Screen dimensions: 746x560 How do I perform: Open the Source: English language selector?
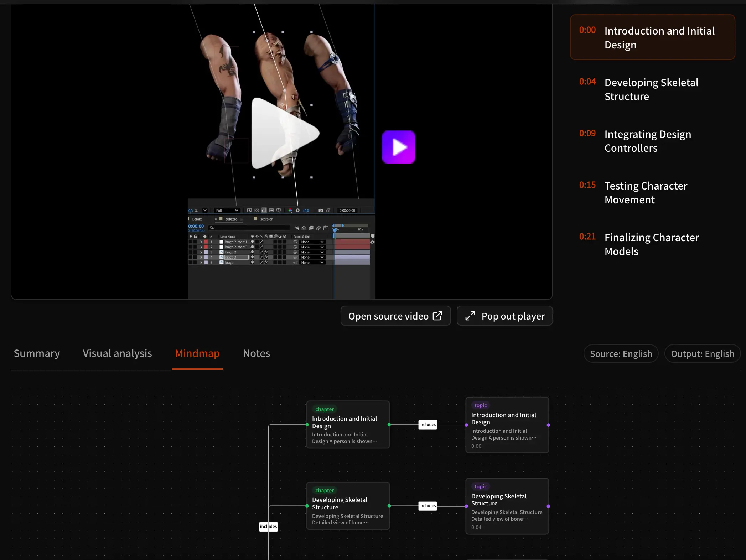[x=621, y=354]
